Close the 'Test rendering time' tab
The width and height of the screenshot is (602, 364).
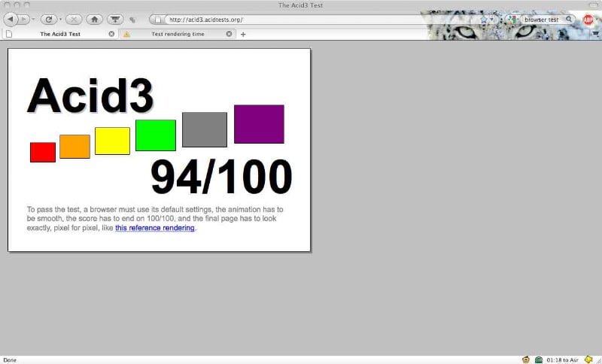(229, 34)
